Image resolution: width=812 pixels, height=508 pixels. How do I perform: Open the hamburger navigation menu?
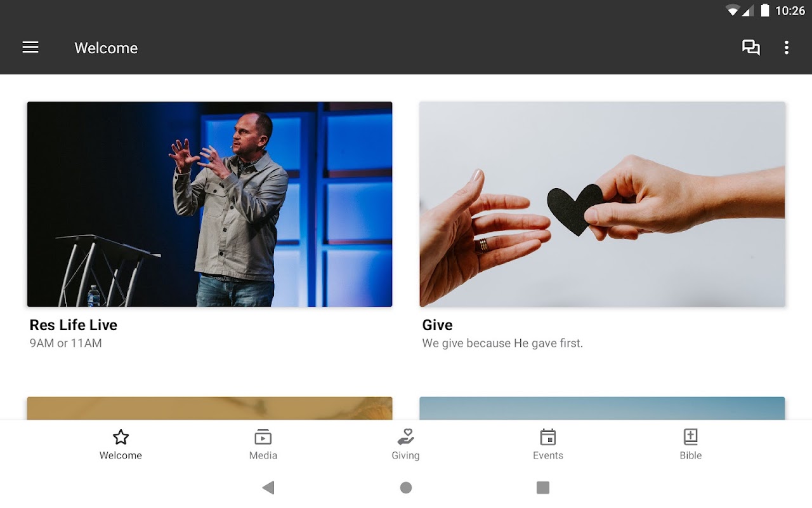(30, 48)
